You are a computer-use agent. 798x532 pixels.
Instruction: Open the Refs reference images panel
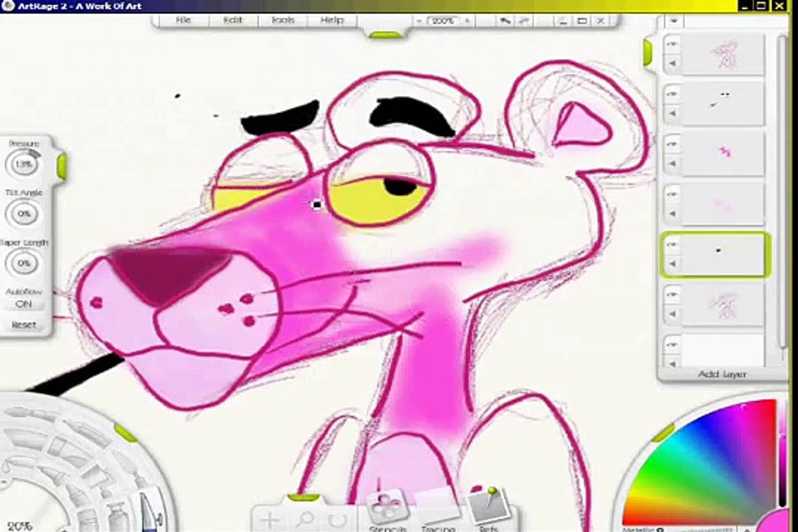click(x=488, y=509)
